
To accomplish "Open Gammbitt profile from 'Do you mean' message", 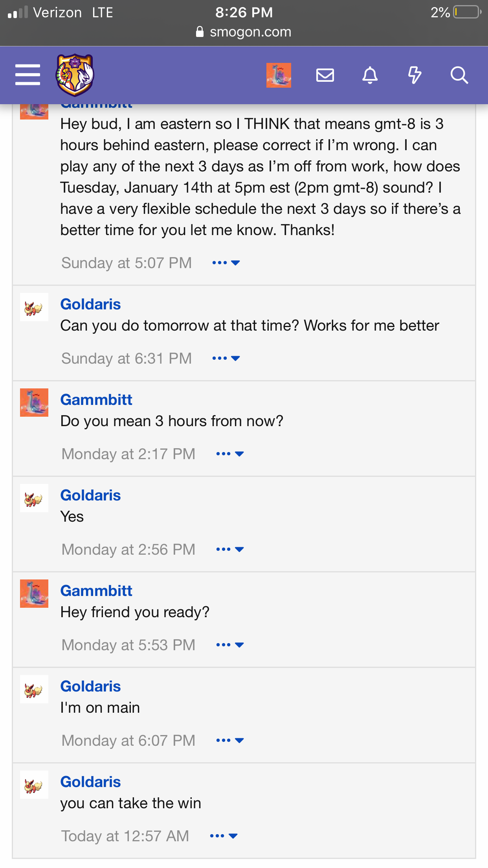I will pyautogui.click(x=96, y=400).
